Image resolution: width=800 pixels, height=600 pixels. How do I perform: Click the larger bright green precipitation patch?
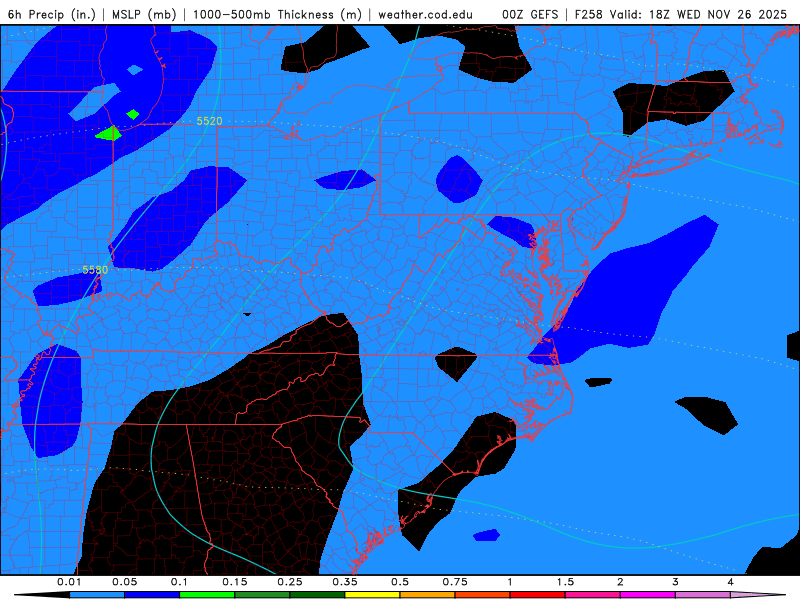109,134
